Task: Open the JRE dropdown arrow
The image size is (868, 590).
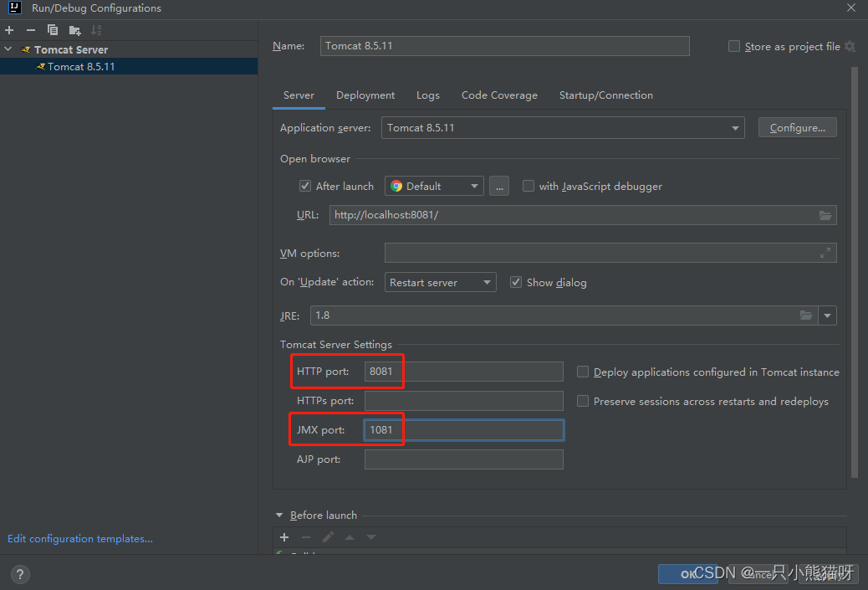Action: (x=828, y=316)
